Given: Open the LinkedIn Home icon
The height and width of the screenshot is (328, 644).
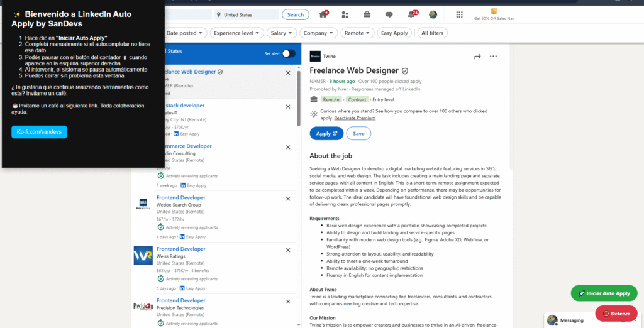Looking at the screenshot, I should pyautogui.click(x=324, y=14).
